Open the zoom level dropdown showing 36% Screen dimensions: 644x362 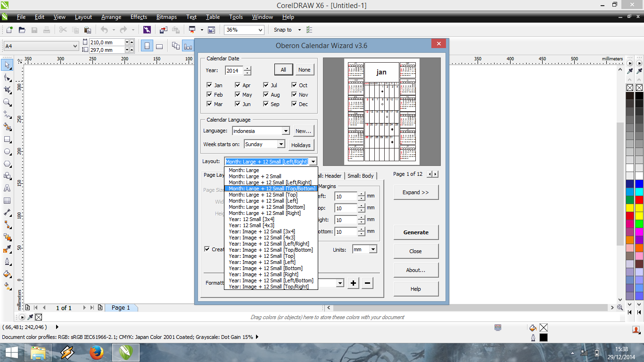(x=260, y=30)
